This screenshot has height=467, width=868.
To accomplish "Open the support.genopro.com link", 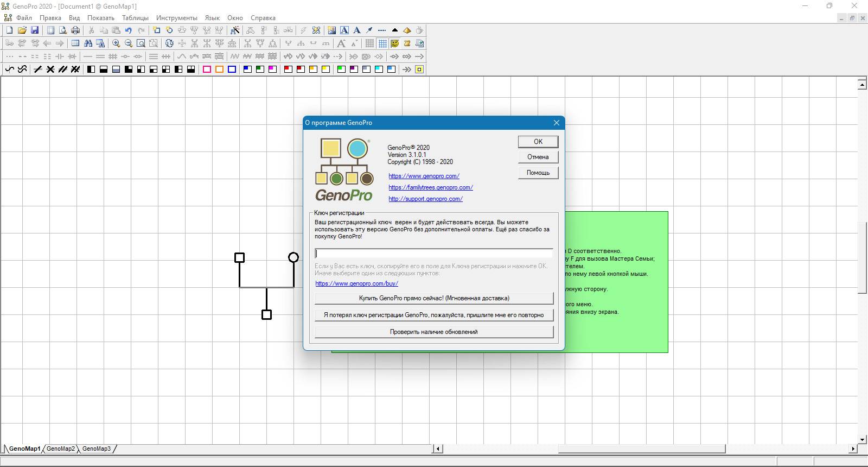I will 425,199.
